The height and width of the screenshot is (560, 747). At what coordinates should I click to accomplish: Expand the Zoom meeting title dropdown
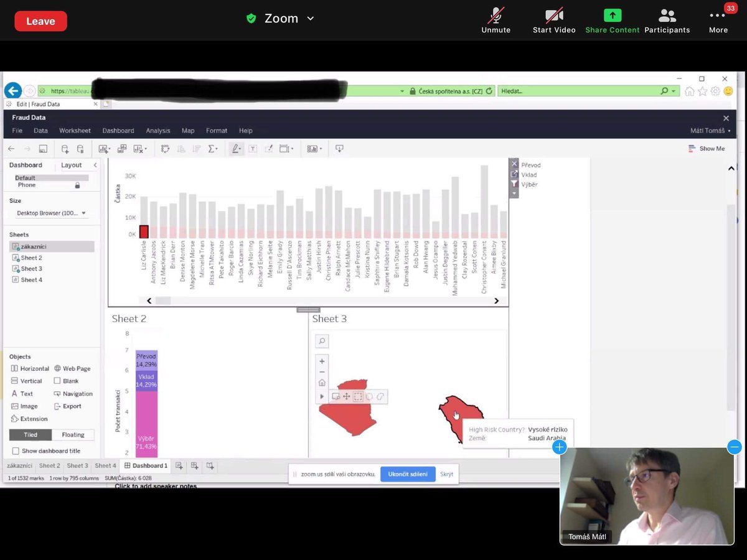[310, 19]
